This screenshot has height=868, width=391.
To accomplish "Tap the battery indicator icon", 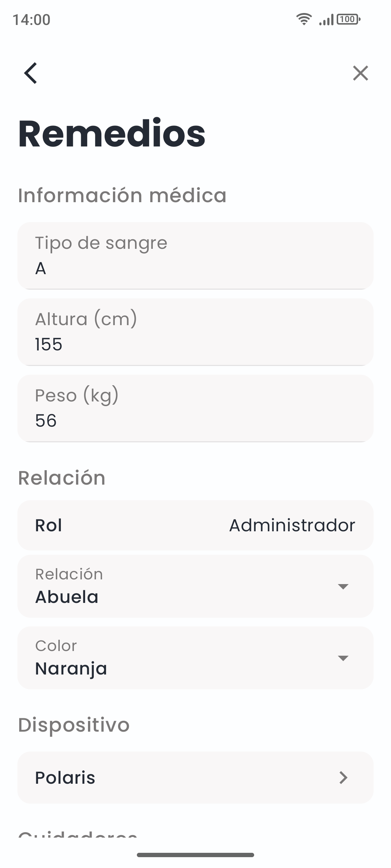I will pyautogui.click(x=348, y=19).
